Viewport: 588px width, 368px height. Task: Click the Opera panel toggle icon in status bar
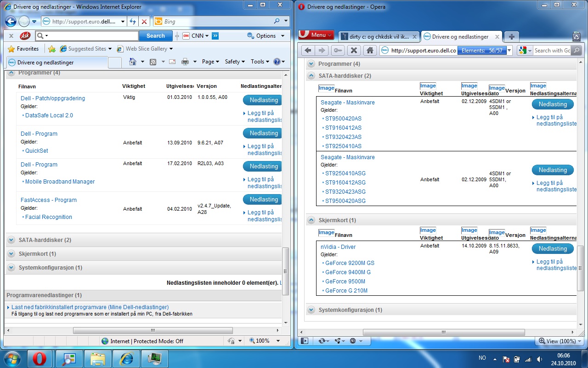coord(304,341)
